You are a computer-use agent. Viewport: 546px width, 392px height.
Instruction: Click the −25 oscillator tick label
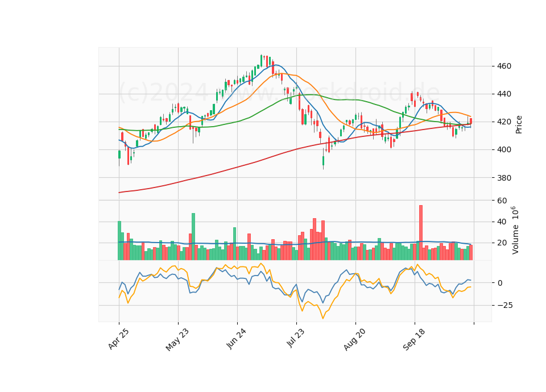tap(504, 306)
